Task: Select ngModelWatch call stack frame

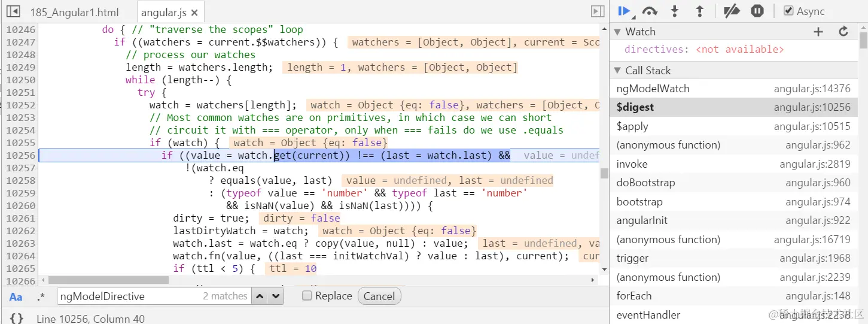Action: click(734, 89)
